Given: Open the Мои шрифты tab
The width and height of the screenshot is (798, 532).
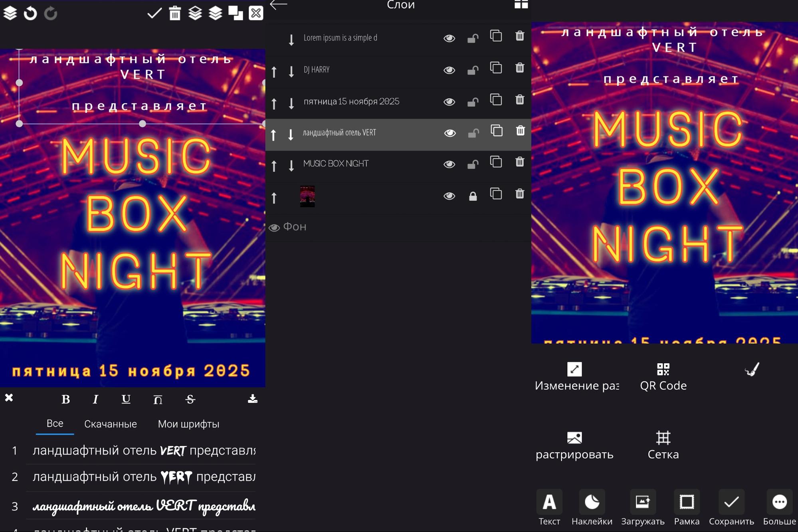Looking at the screenshot, I should [188, 424].
